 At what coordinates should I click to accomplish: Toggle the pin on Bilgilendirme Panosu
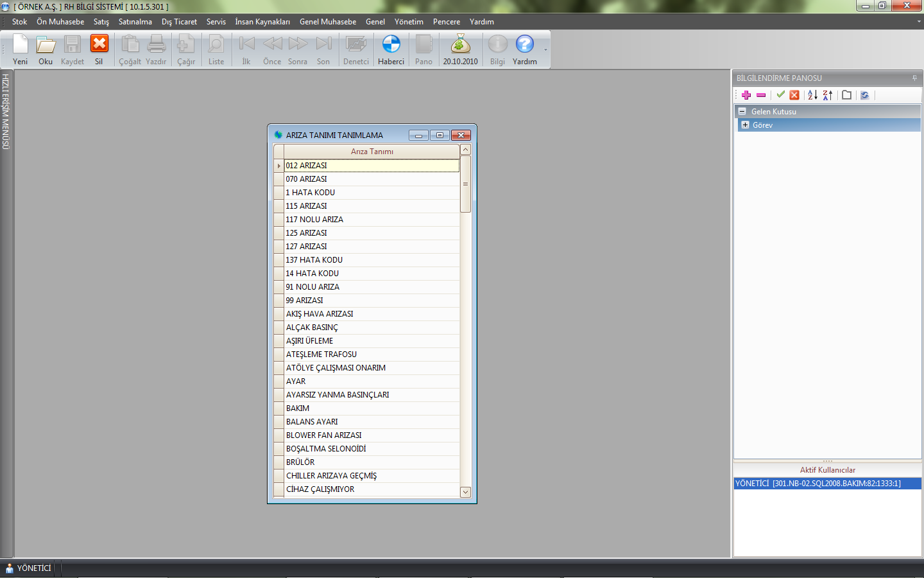click(x=914, y=78)
